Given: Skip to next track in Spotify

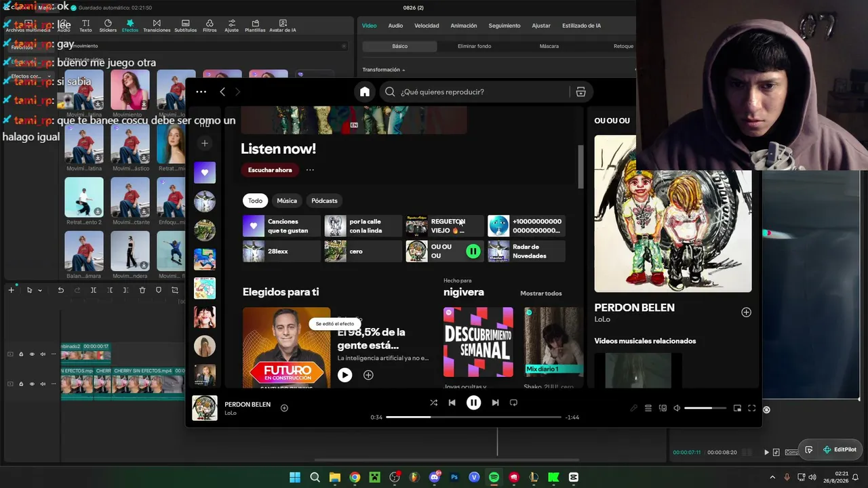Looking at the screenshot, I should (x=495, y=403).
